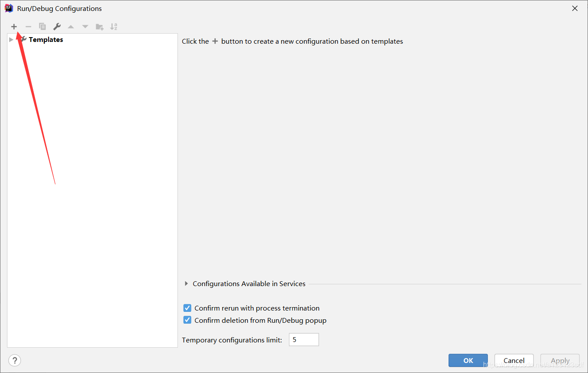Add a new configuration with the plus button
This screenshot has width=588, height=373.
coord(14,27)
